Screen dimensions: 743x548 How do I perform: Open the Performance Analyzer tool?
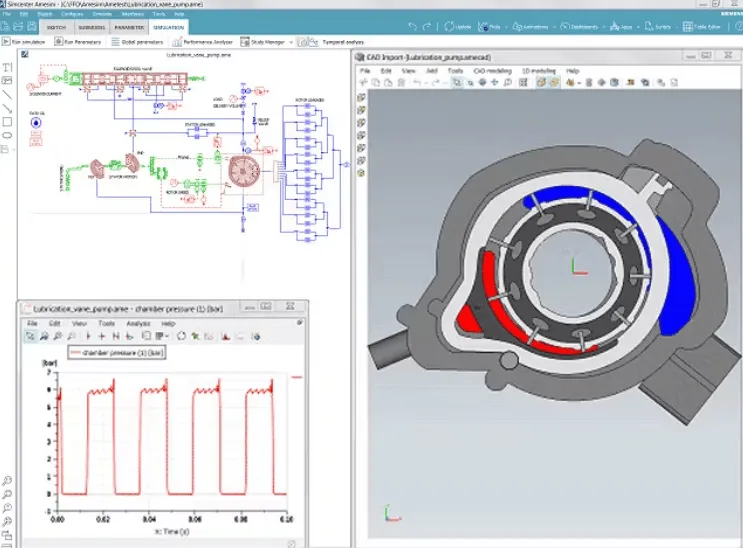(x=202, y=42)
